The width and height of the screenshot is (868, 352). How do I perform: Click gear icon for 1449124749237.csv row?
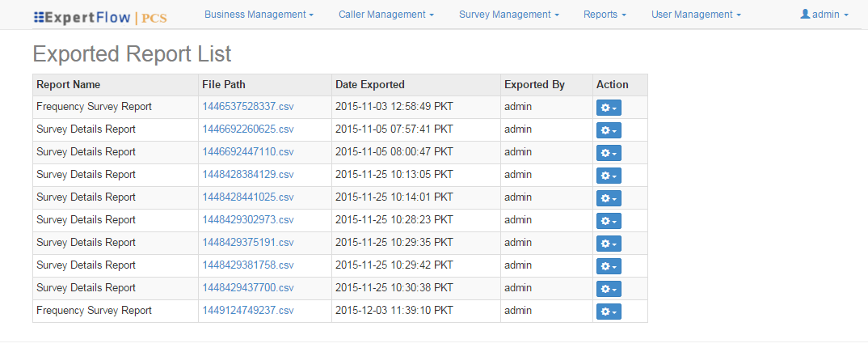[x=609, y=312]
